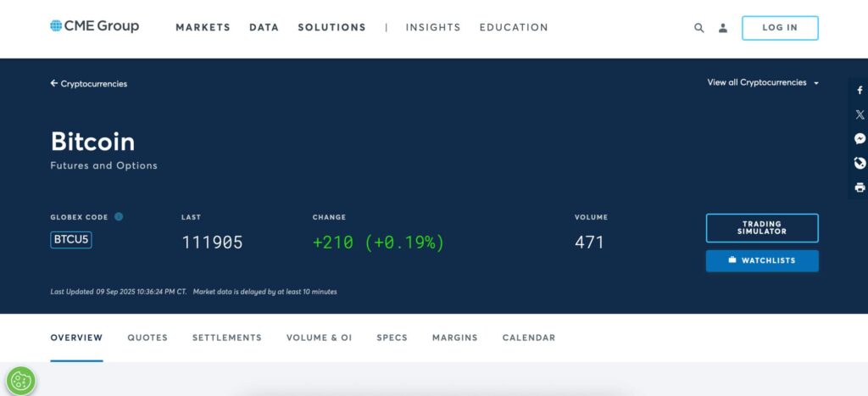This screenshot has height=396, width=868.
Task: Open the Data menu
Action: pyautogui.click(x=264, y=27)
